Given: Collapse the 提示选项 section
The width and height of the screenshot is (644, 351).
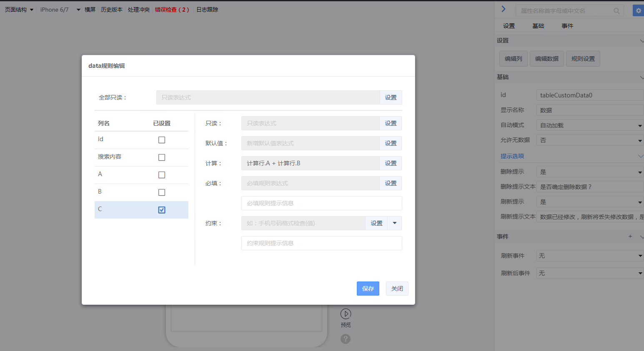Looking at the screenshot, I should tap(640, 156).
